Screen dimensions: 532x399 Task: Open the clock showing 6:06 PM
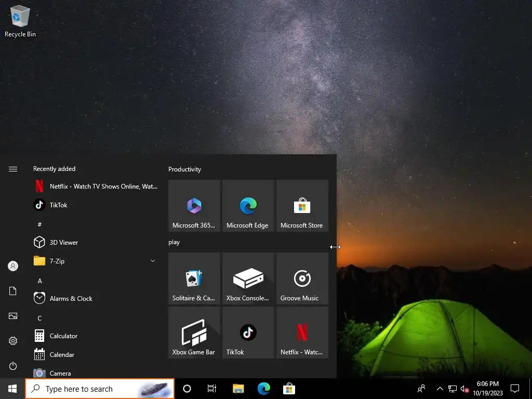click(x=487, y=389)
